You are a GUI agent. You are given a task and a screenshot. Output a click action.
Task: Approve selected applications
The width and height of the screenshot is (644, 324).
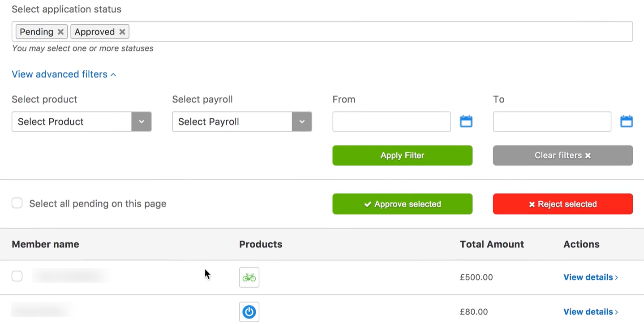402,204
